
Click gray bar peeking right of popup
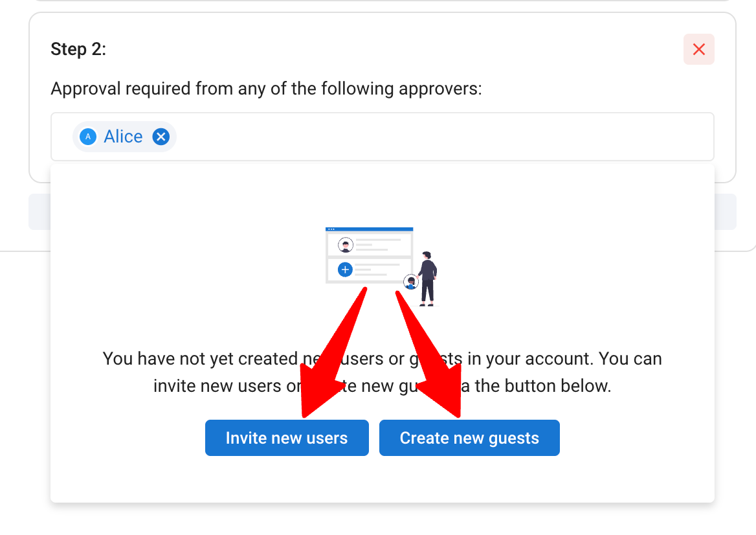point(726,212)
